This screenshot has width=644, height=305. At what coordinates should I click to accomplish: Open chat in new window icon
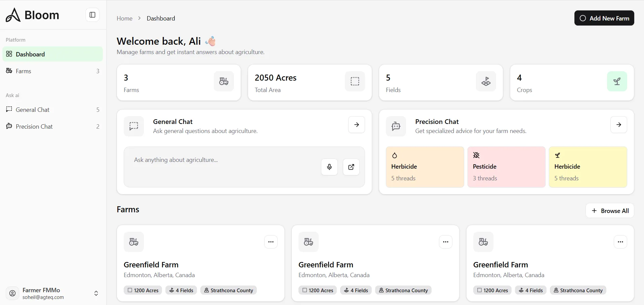click(x=351, y=167)
